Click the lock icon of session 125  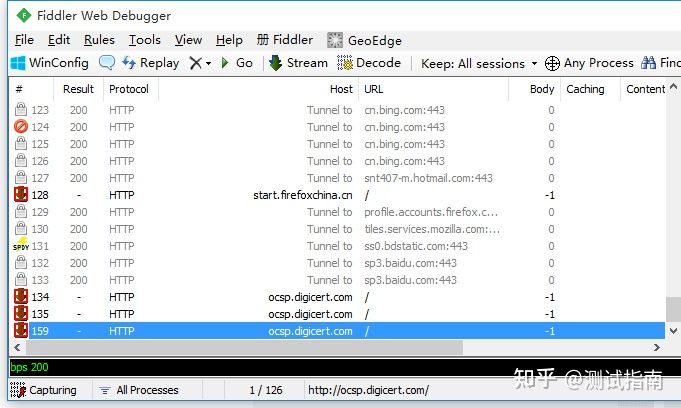pos(20,143)
